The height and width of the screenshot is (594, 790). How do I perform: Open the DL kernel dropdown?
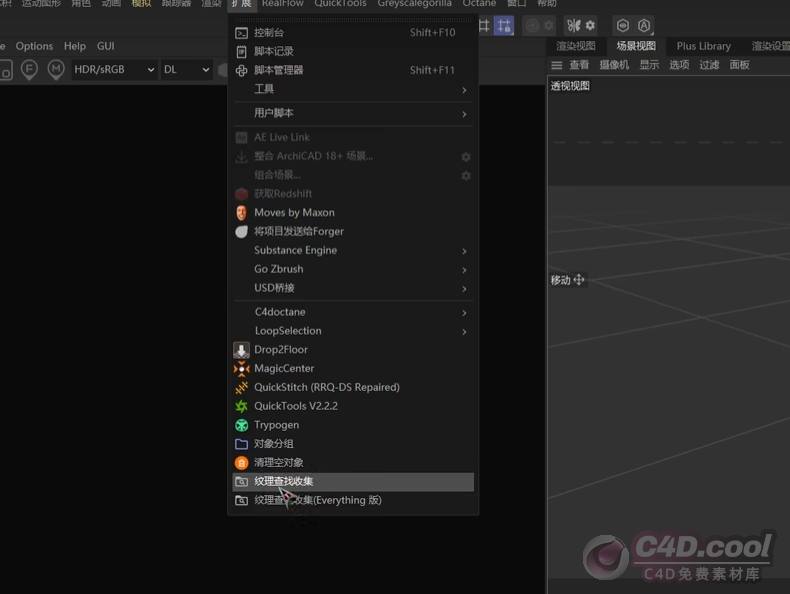pos(186,70)
